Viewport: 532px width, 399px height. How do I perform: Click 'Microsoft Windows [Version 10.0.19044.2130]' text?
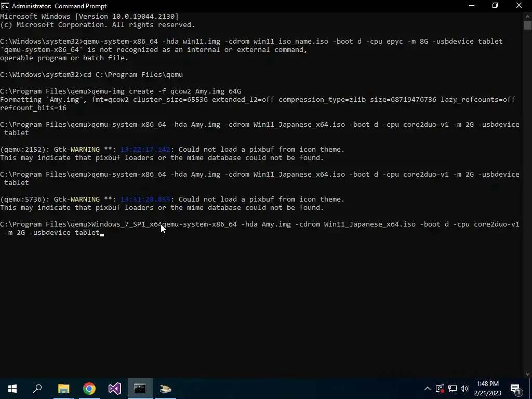89,16
